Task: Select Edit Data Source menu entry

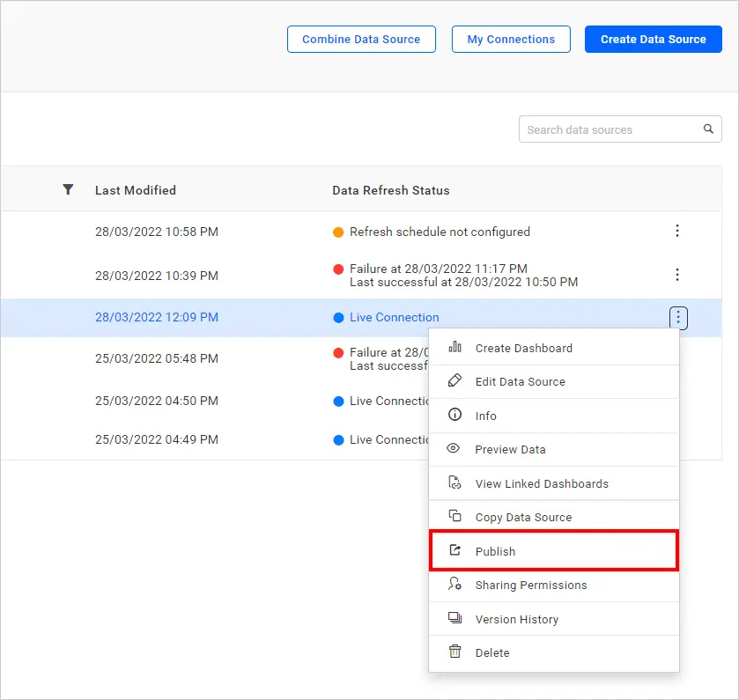Action: click(554, 381)
